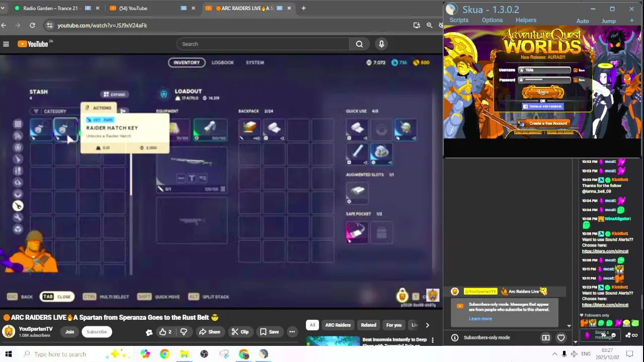644x362 pixels.
Task: Click the microphone tray icon
Action: [x=564, y=354]
